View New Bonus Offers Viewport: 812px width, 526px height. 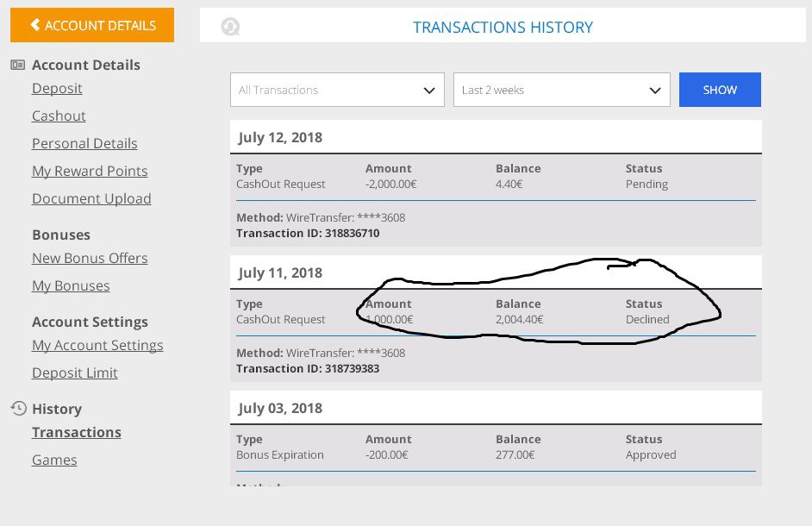tap(90, 258)
